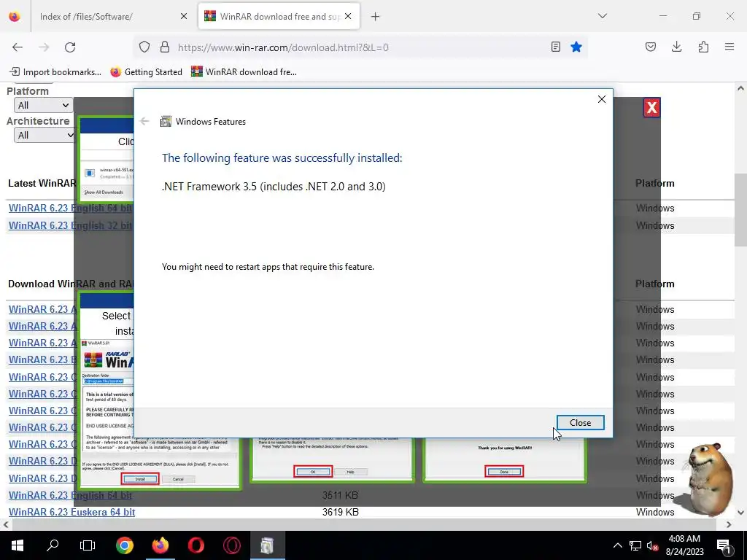747x560 pixels.
Task: Click the Firefox taskbar icon
Action: [160, 545]
